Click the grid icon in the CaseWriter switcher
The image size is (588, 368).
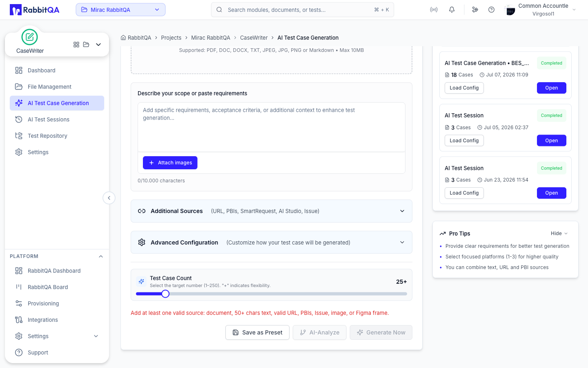(76, 45)
